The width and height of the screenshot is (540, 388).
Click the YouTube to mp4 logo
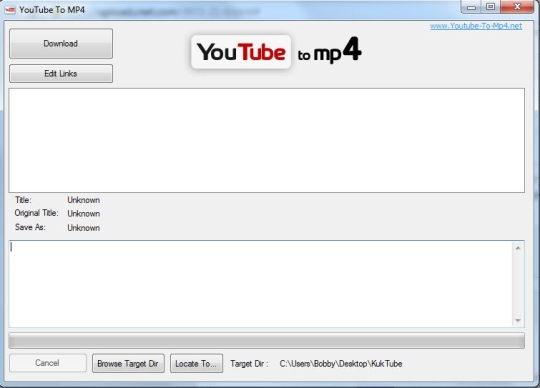(x=276, y=52)
